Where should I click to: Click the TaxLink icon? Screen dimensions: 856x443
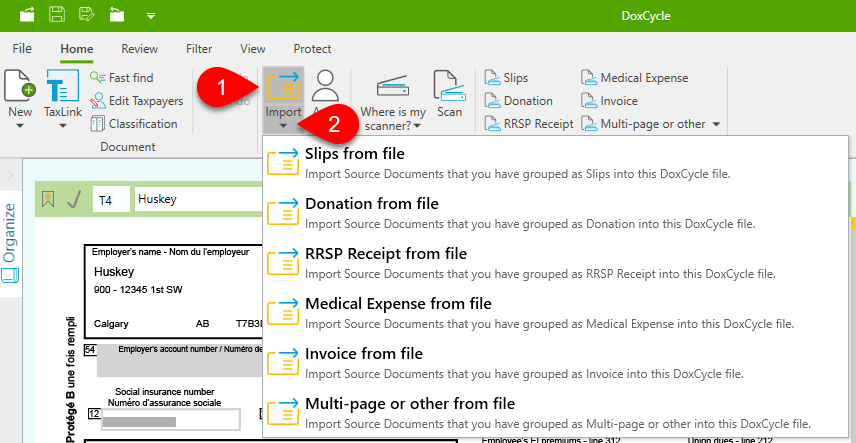pos(62,86)
